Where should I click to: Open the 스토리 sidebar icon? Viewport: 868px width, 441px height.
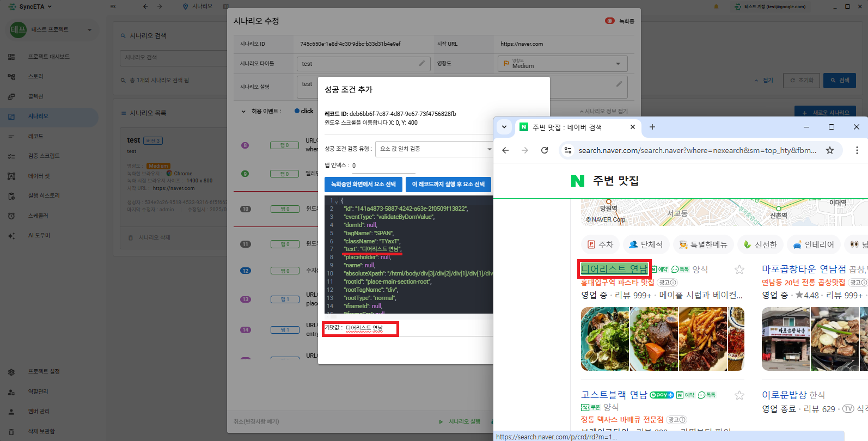[x=11, y=77]
